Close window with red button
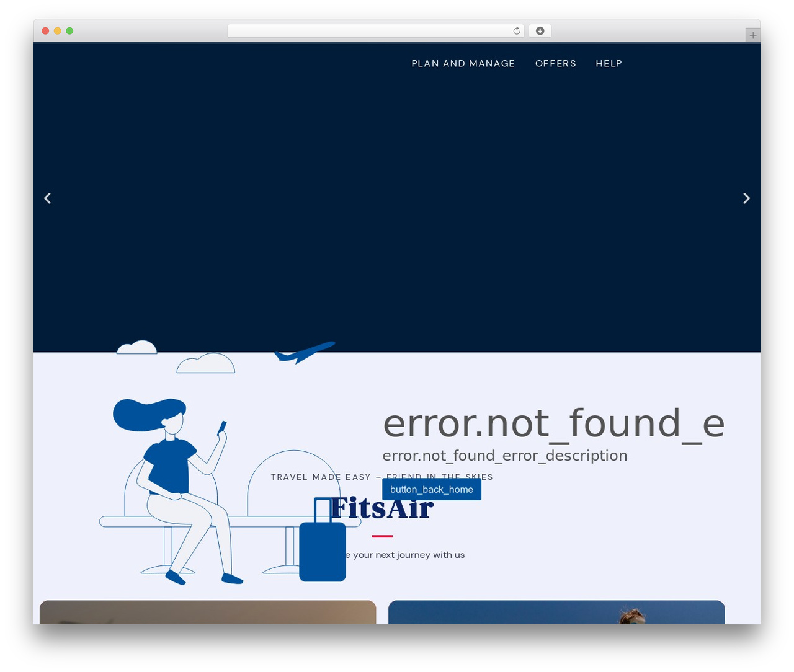The height and width of the screenshot is (672, 794). coord(45,31)
